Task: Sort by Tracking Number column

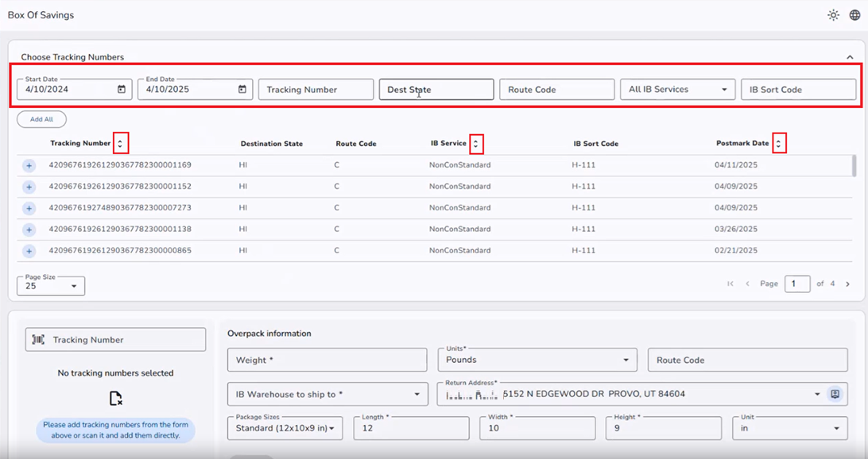Action: pyautogui.click(x=120, y=144)
